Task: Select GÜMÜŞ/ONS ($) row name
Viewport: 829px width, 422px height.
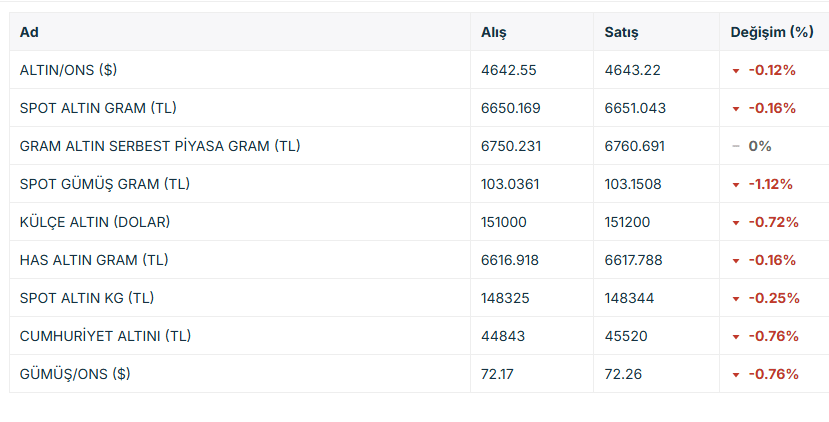Action: click(75, 374)
